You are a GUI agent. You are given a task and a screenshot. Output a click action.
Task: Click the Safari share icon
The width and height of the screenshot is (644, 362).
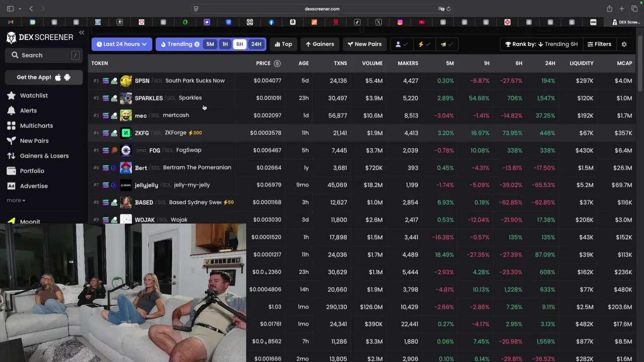[x=609, y=9]
